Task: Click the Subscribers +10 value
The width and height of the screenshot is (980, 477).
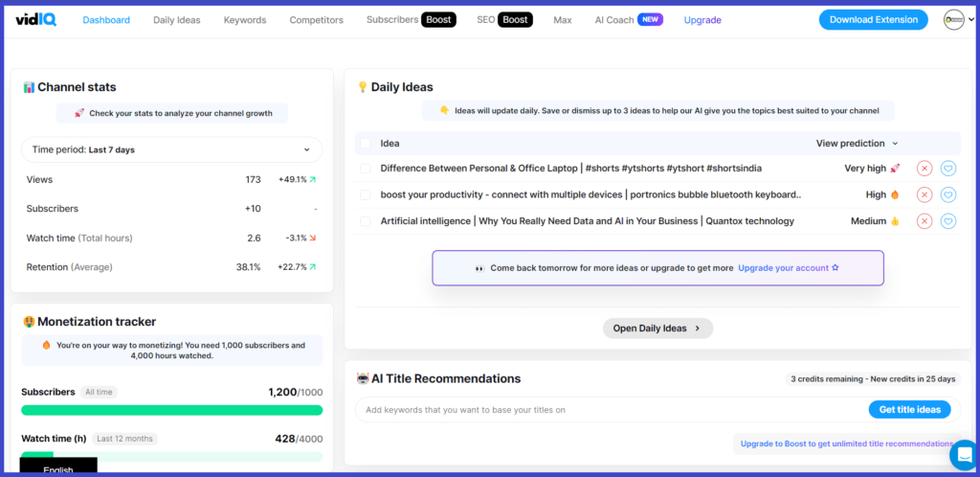Action: pyautogui.click(x=253, y=208)
